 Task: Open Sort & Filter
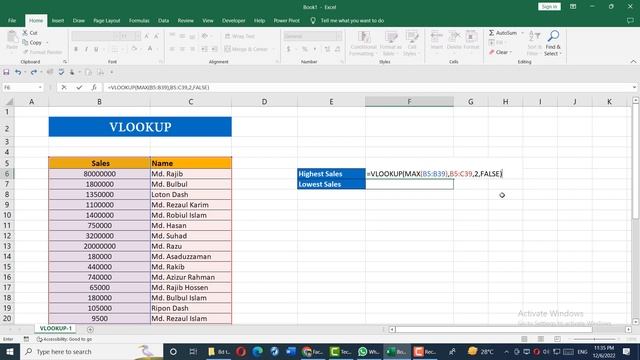533,43
